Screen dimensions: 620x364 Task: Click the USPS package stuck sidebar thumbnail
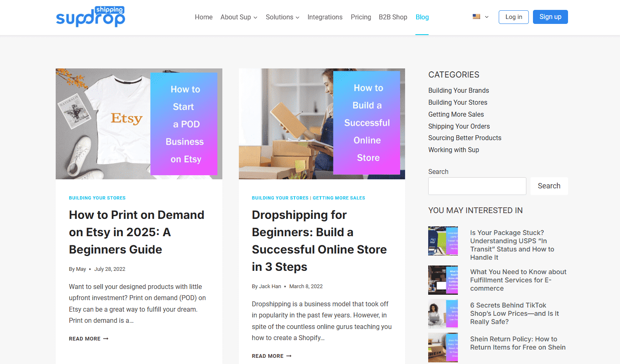pos(443,241)
